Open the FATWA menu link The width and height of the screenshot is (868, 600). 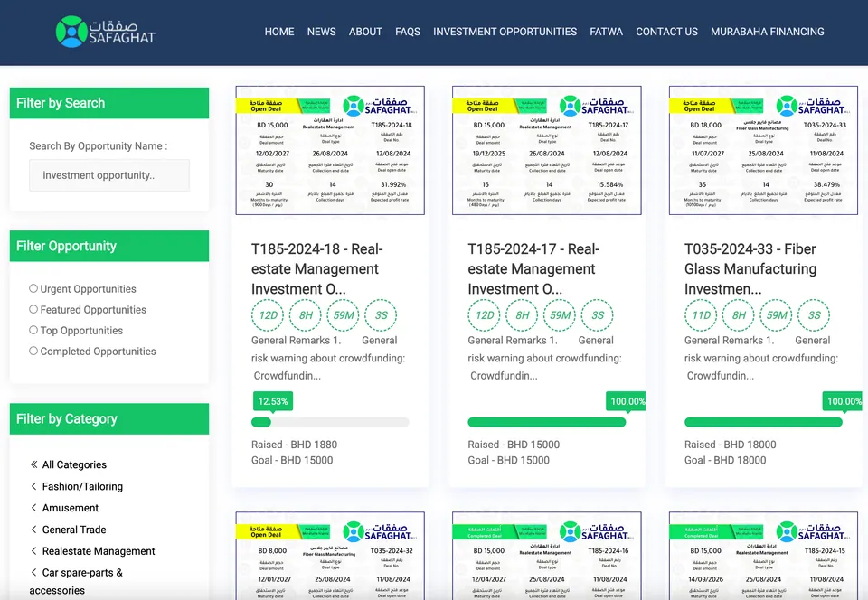[x=606, y=32]
